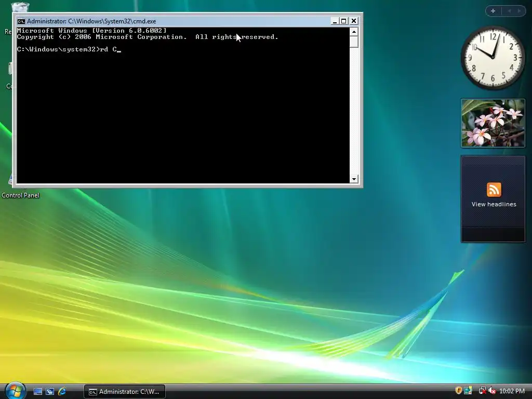The width and height of the screenshot is (532, 399).
Task: Click the sidebar next page arrow
Action: (519, 11)
